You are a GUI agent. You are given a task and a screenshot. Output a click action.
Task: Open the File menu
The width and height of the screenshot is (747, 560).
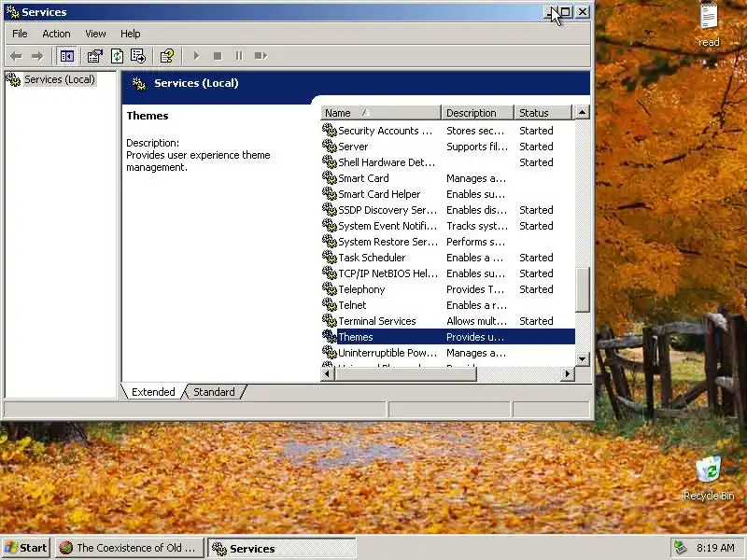[20, 34]
